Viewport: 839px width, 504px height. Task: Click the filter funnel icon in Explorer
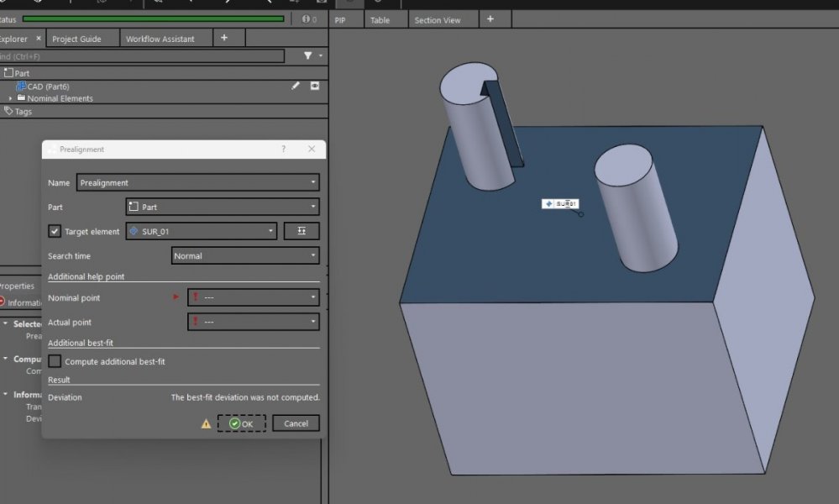point(308,56)
